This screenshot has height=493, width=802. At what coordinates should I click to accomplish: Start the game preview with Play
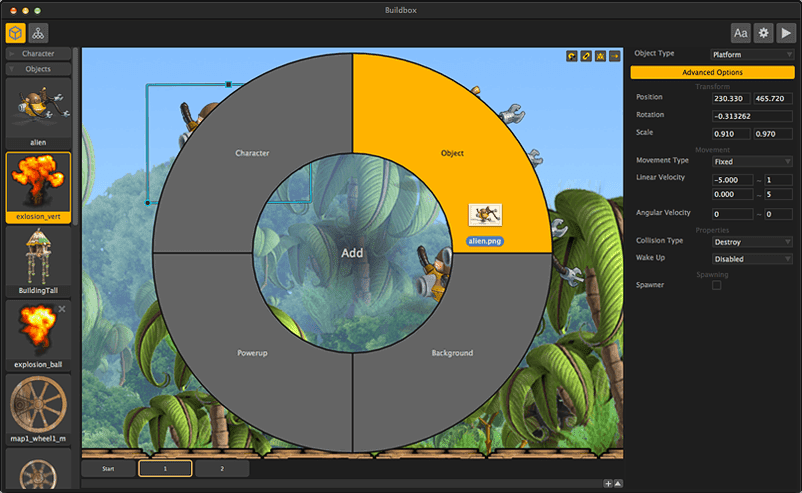pos(786,33)
